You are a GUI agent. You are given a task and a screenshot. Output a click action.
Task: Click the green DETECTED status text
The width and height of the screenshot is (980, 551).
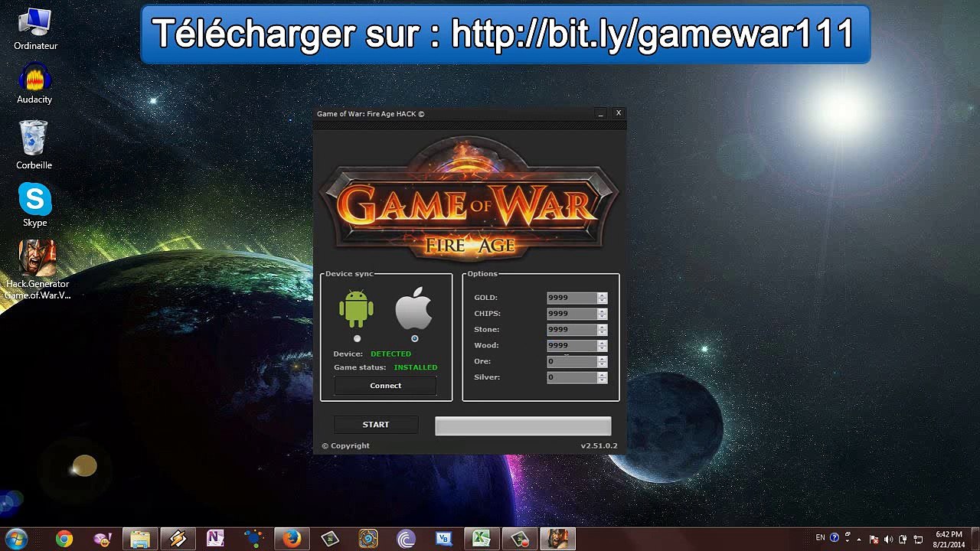(x=390, y=354)
